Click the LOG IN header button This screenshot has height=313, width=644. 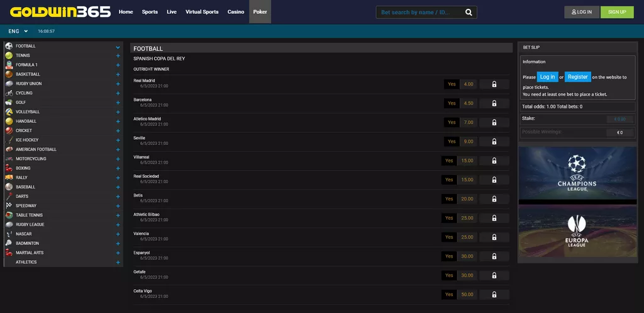pyautogui.click(x=582, y=13)
